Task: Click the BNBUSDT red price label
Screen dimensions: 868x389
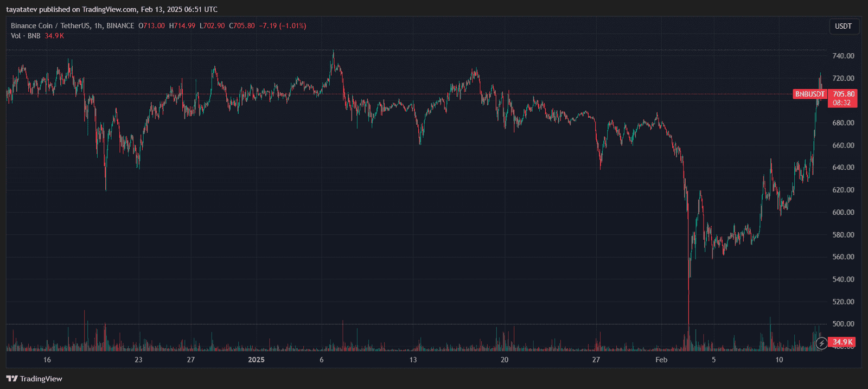Action: [809, 94]
